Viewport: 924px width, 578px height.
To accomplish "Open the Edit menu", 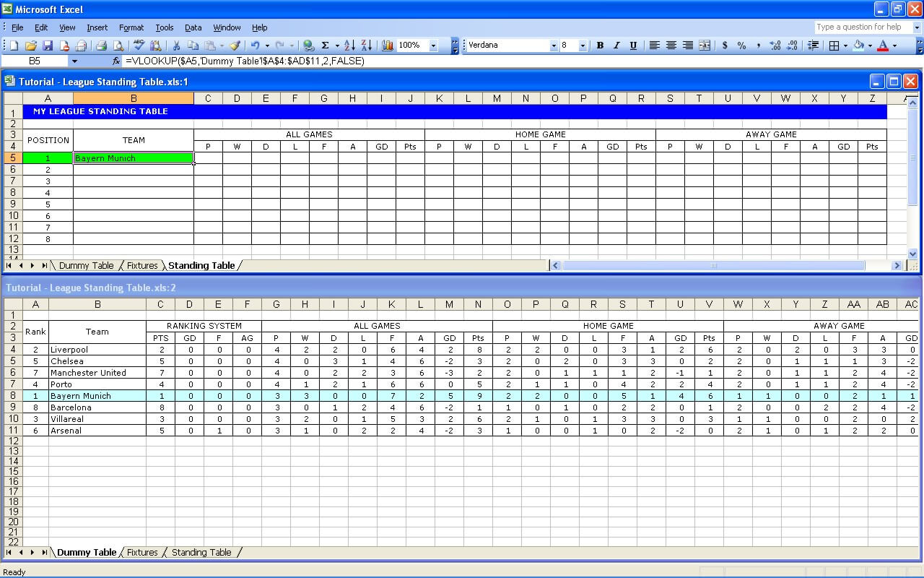I will 41,27.
